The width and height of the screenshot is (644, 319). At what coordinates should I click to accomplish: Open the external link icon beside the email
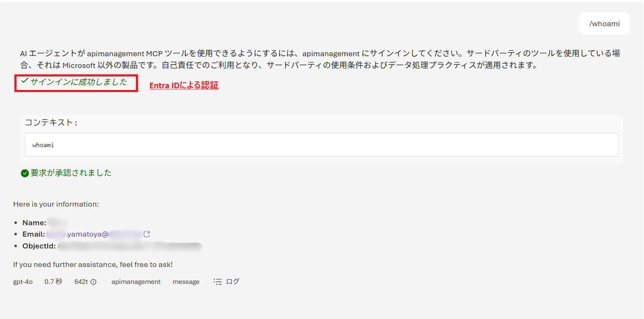click(x=146, y=234)
